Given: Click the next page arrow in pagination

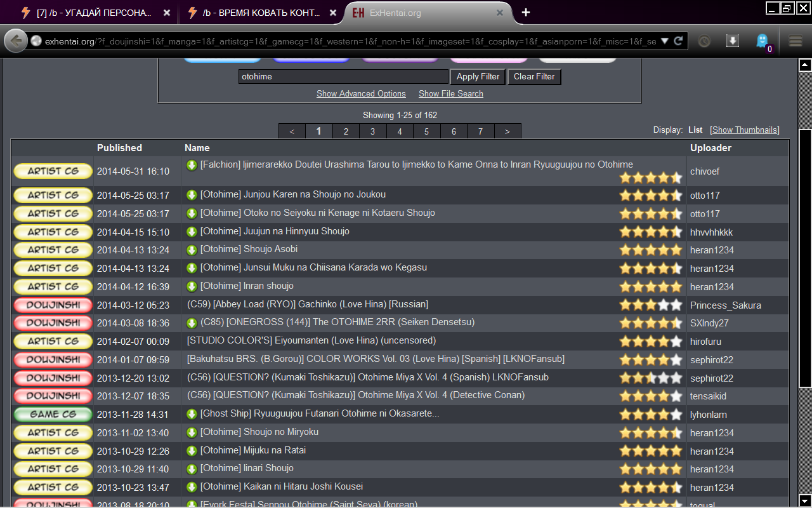Looking at the screenshot, I should click(x=507, y=131).
